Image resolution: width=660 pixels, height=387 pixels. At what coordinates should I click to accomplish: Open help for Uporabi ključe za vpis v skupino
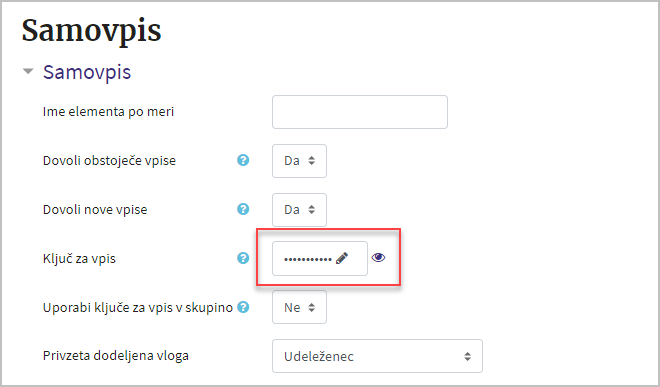click(243, 307)
